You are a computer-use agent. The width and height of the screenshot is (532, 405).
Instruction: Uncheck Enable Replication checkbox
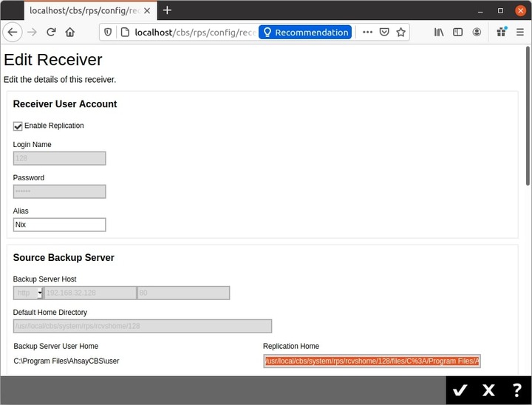click(18, 126)
